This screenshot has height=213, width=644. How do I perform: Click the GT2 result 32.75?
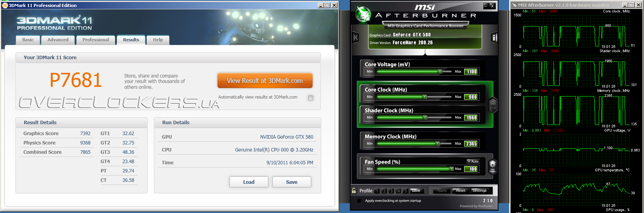click(128, 143)
